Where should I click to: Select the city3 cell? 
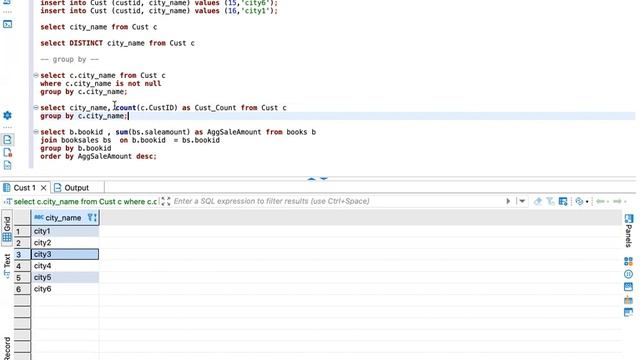tap(65, 254)
